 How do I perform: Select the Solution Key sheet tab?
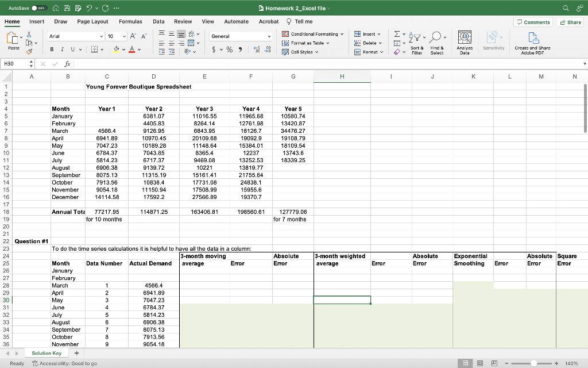tap(47, 353)
